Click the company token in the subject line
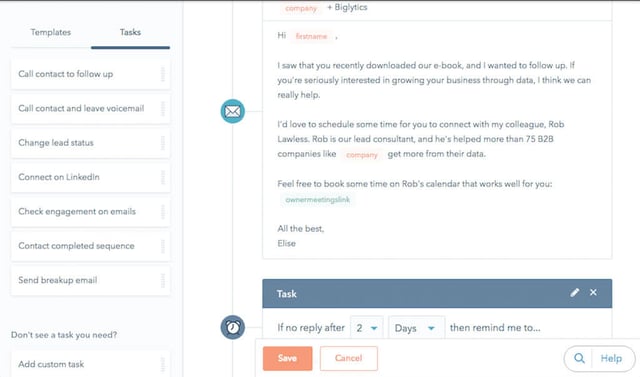The image size is (640, 377). click(301, 8)
